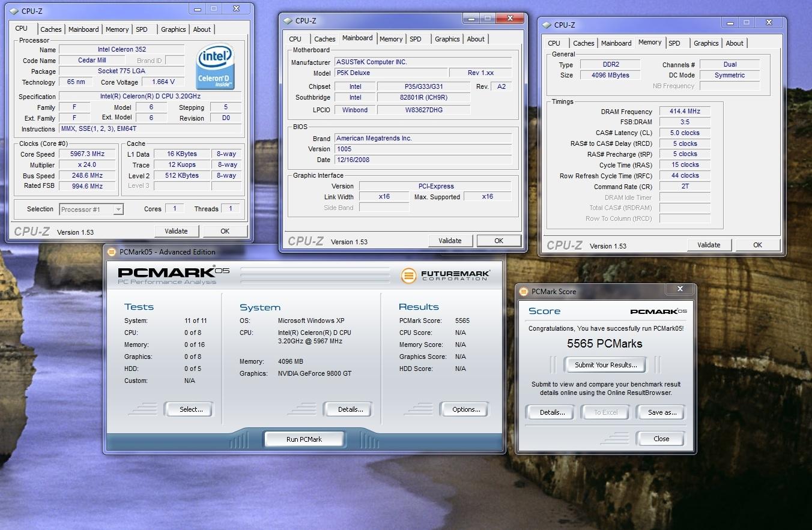
Task: Click the Model P5K Deluxe field
Action: click(391, 73)
